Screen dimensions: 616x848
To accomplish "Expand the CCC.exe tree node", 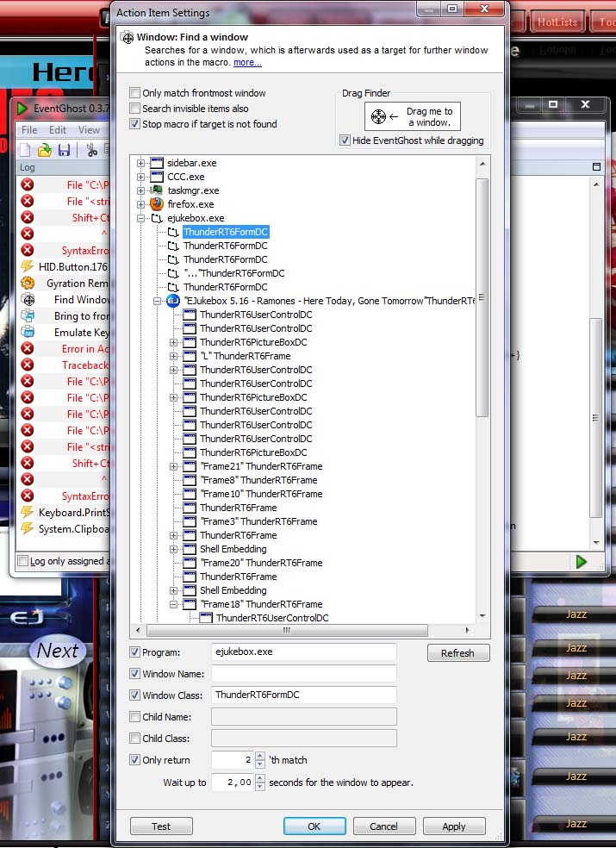I will coord(140,177).
